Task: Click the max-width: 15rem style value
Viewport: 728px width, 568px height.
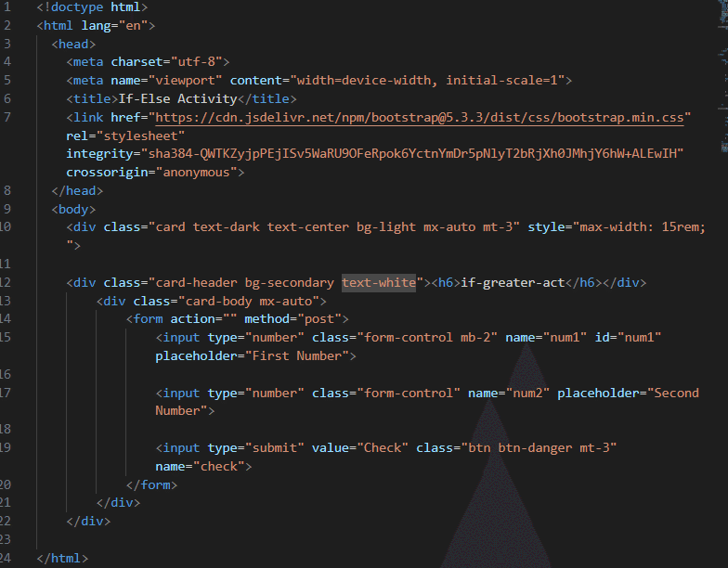Action: point(643,226)
